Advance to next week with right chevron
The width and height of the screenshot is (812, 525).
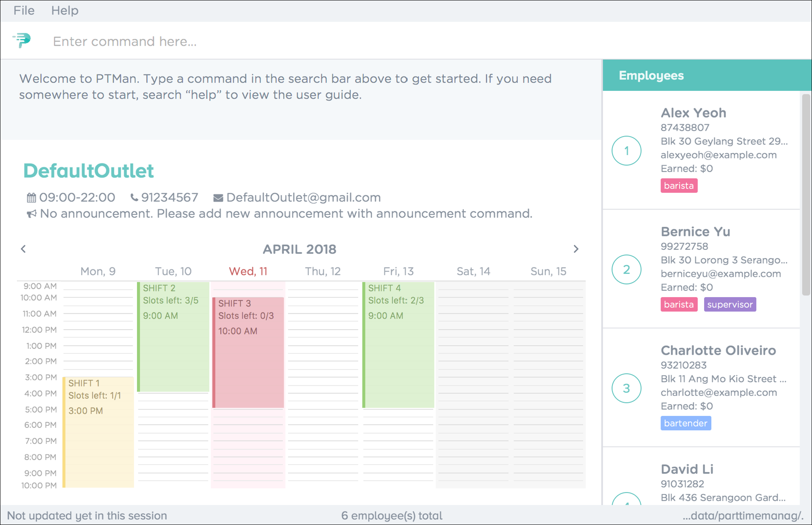pyautogui.click(x=576, y=249)
